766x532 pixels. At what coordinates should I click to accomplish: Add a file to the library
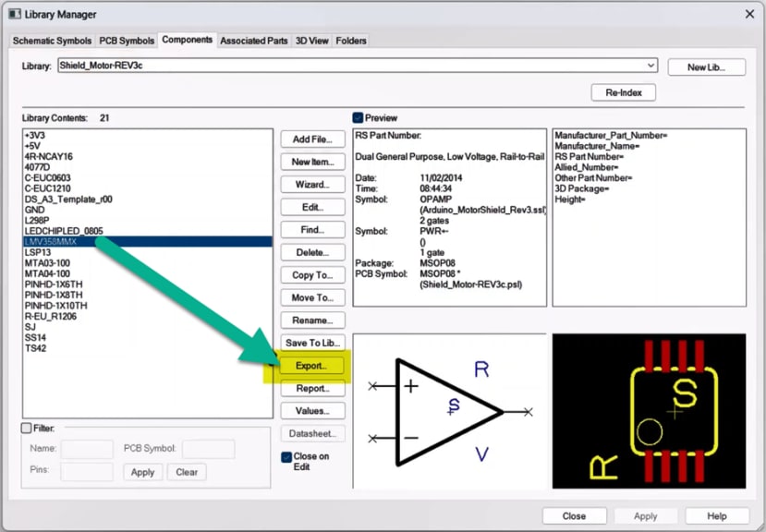pos(312,139)
